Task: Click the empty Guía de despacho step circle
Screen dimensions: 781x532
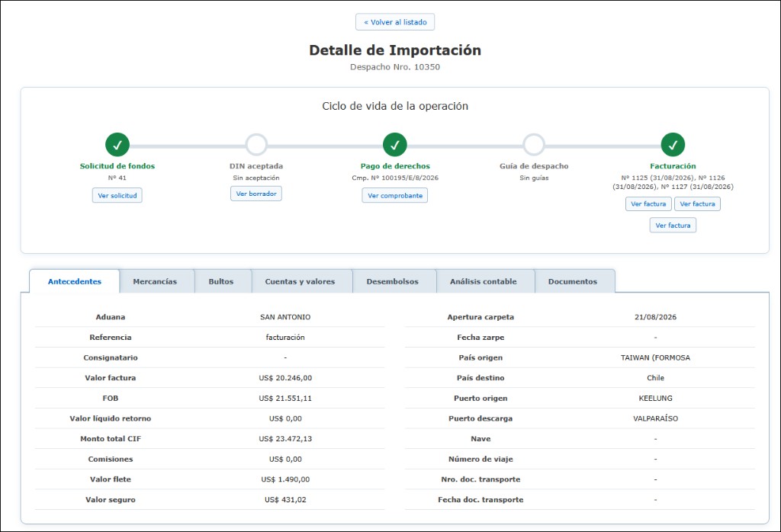Action: [x=534, y=145]
